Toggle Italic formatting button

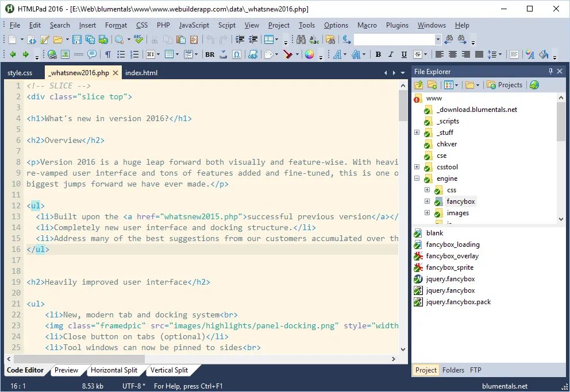pyautogui.click(x=391, y=55)
